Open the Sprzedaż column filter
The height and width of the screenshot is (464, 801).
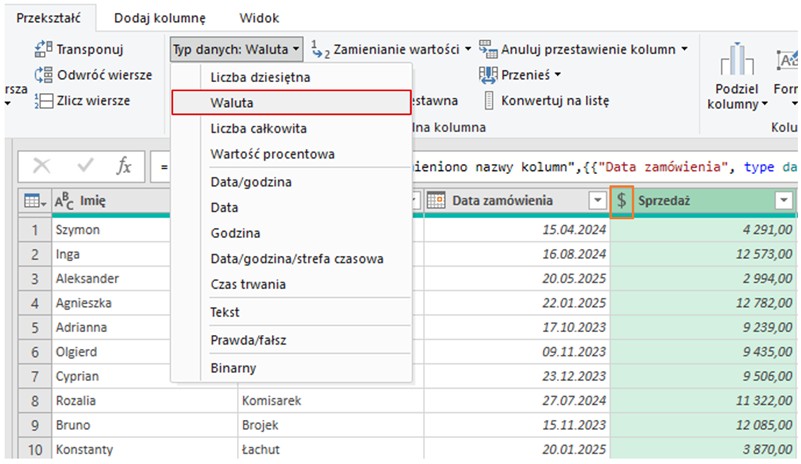point(784,200)
